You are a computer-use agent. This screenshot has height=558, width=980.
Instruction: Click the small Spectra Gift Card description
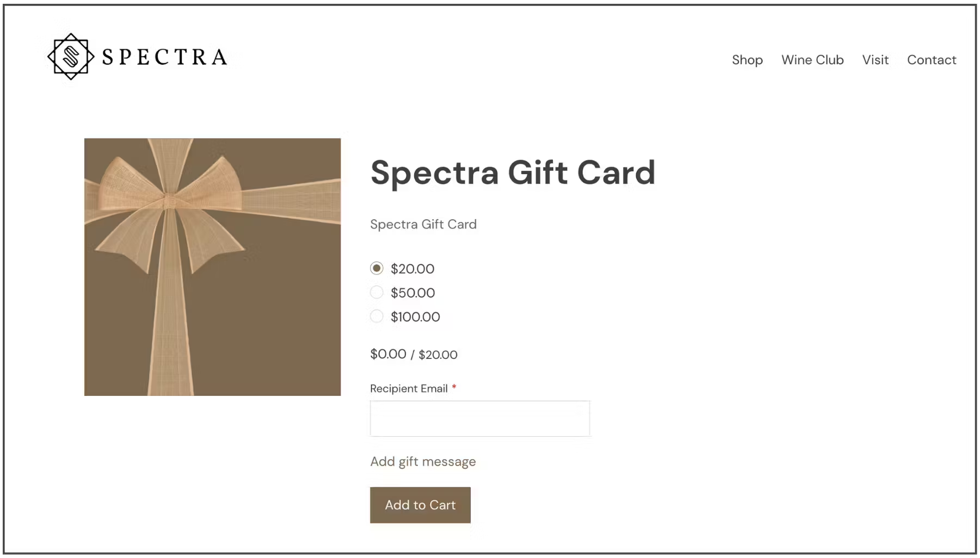pos(423,224)
